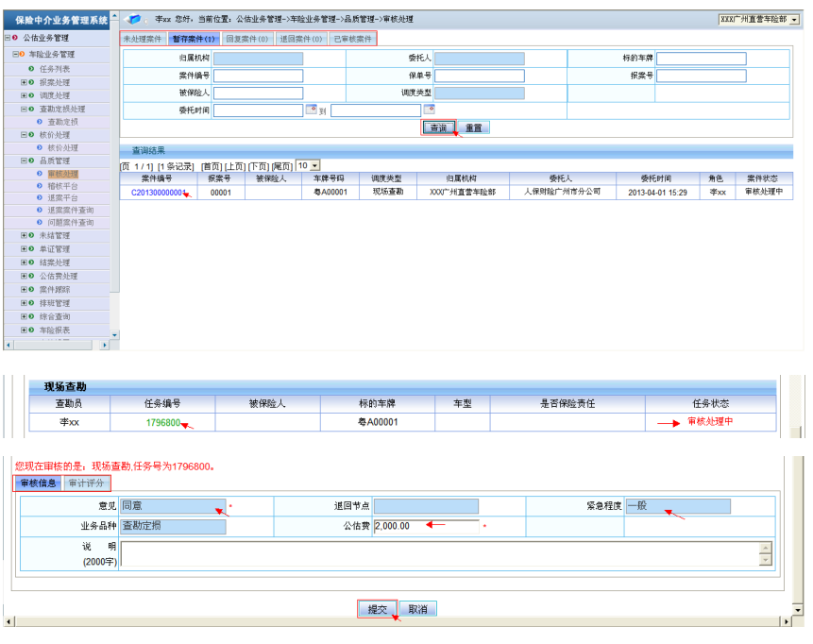813x644 pixels.
Task: Switch to the 审核信息 tab
Action: pos(39,483)
